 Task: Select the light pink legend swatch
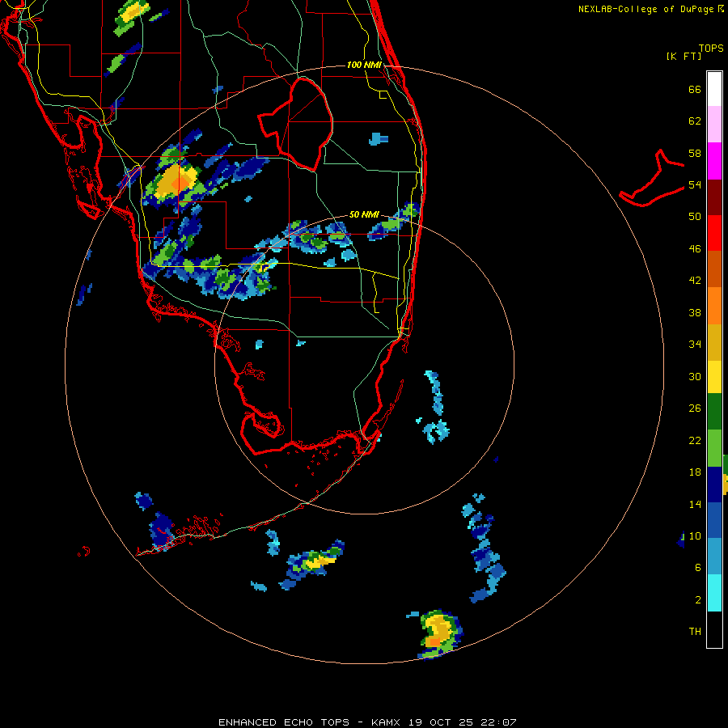(x=714, y=124)
